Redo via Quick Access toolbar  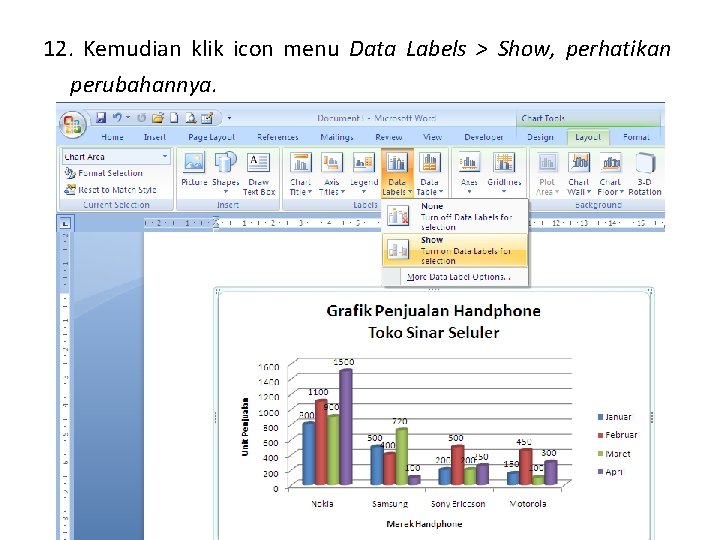(141, 118)
